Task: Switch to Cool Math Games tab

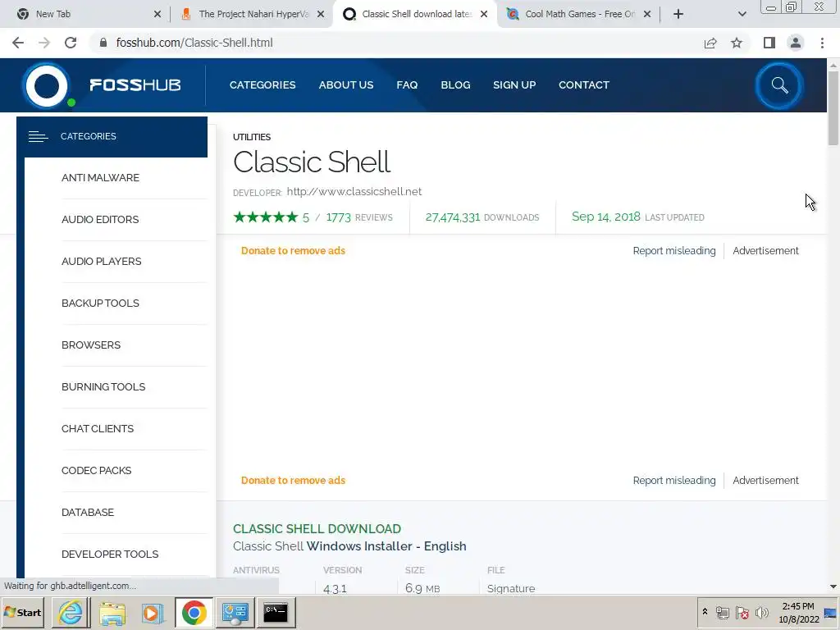Action: [x=578, y=14]
